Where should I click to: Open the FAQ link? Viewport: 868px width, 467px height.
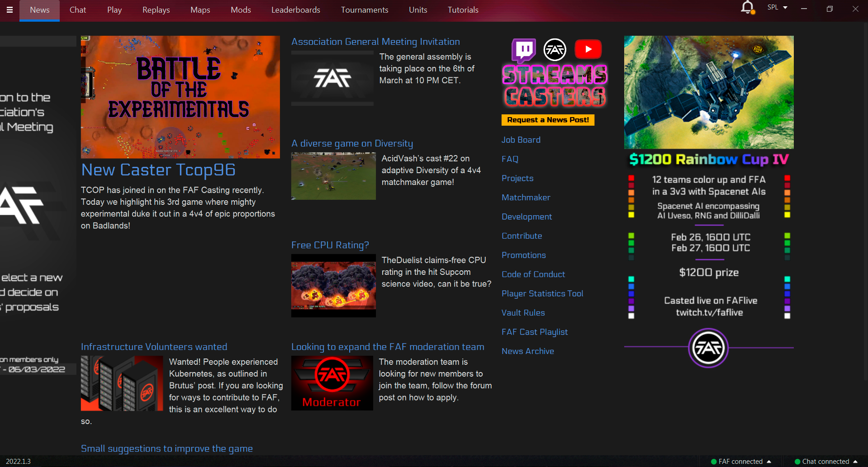pos(510,159)
